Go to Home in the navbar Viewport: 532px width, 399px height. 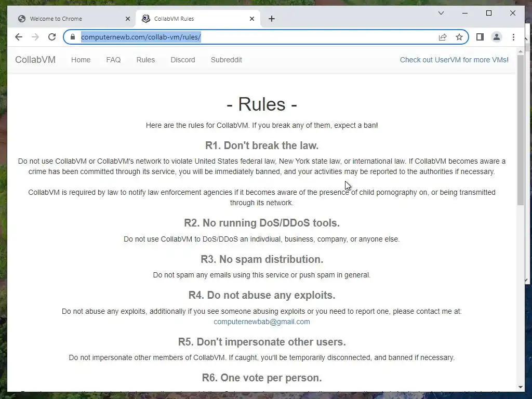pos(81,60)
